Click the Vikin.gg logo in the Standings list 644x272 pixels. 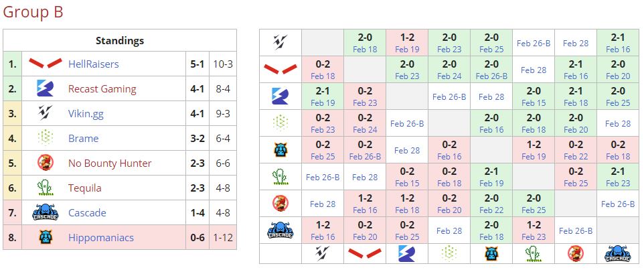coord(46,114)
